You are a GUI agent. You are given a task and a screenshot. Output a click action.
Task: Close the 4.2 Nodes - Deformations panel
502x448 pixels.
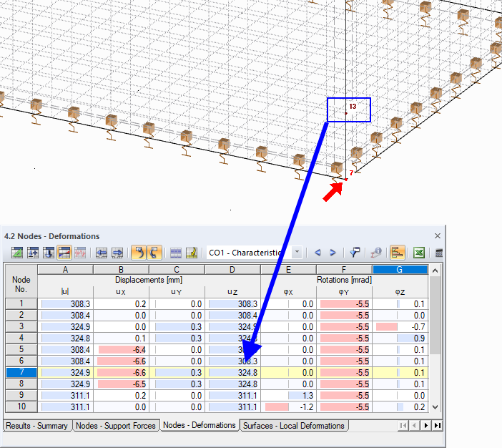pyautogui.click(x=438, y=236)
